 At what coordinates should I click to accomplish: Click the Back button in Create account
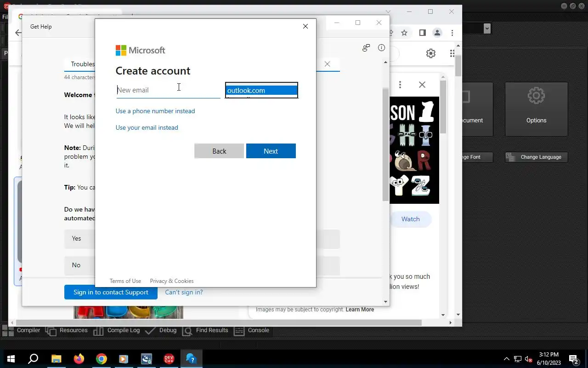coord(219,151)
